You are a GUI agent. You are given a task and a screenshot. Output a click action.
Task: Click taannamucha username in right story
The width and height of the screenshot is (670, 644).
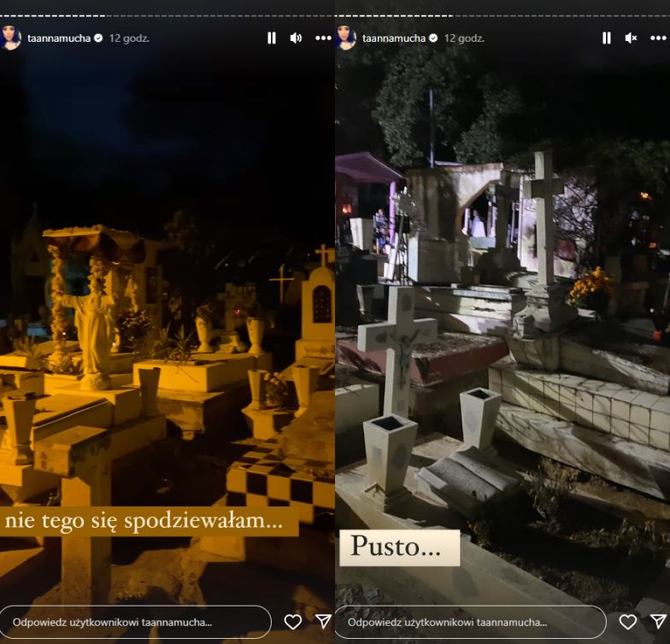point(394,38)
